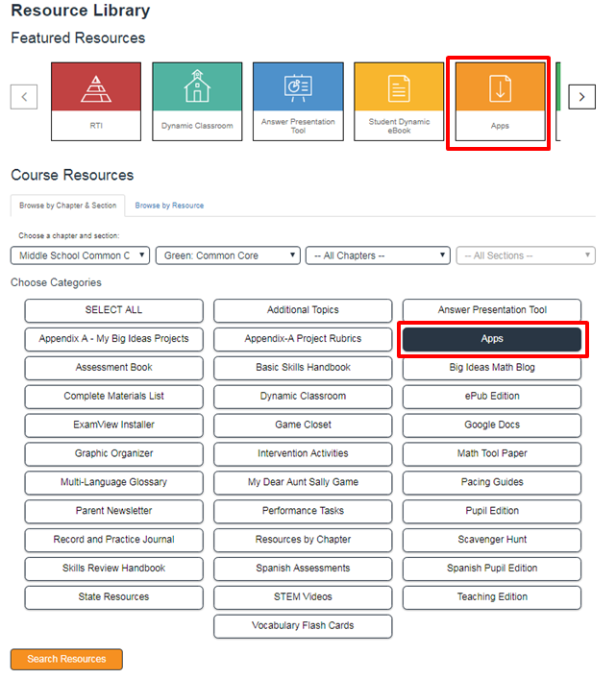This screenshot has width=616, height=679.
Task: Toggle the SELECT ALL category
Action: click(113, 310)
